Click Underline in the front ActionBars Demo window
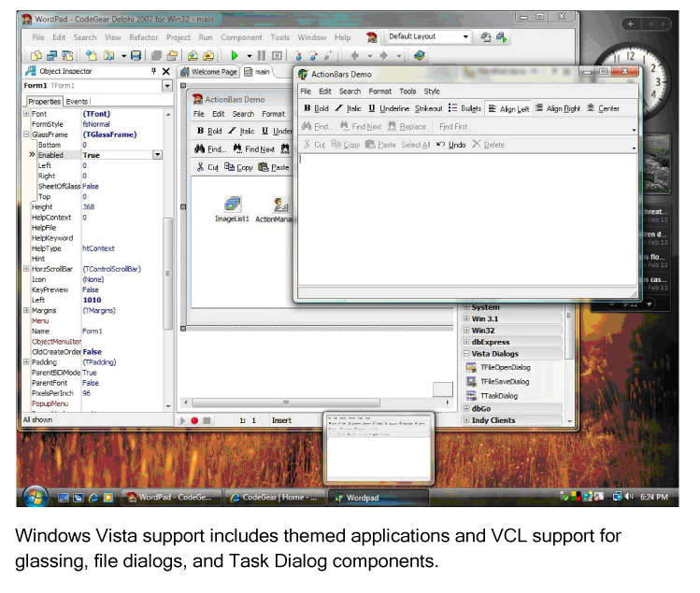This screenshot has width=700, height=593. pyautogui.click(x=389, y=108)
